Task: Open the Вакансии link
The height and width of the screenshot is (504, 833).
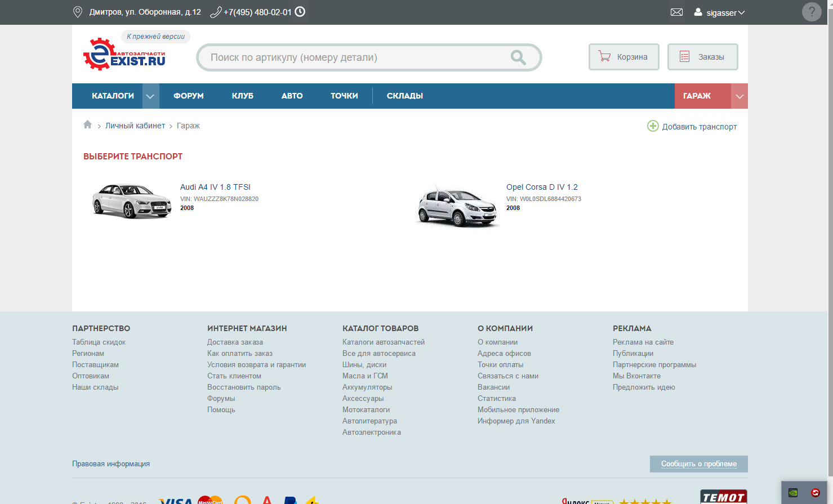Action: pos(493,387)
